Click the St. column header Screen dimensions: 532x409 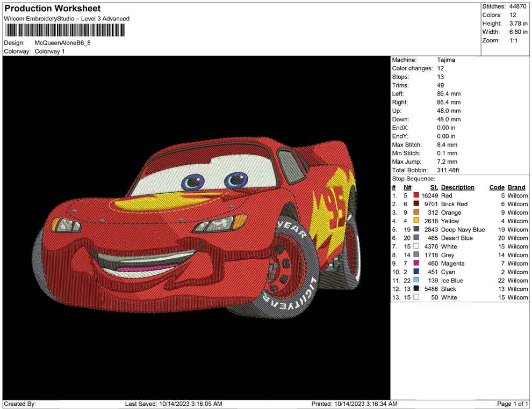(x=434, y=187)
